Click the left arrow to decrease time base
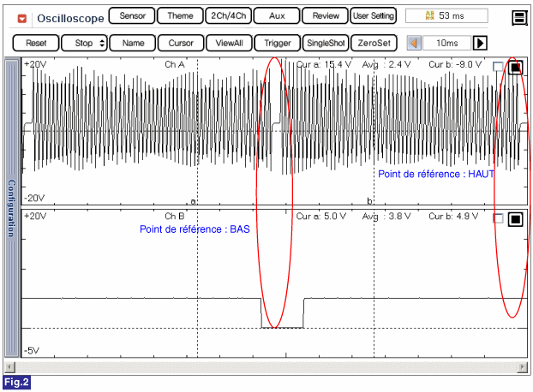 414,43
